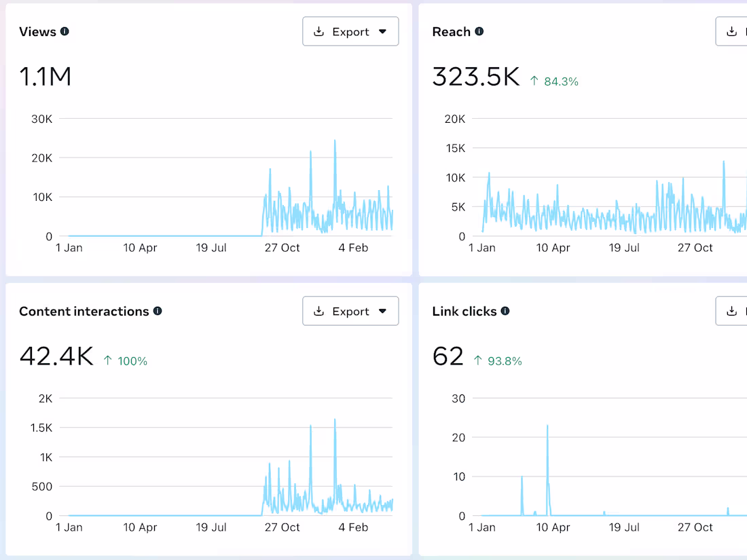Click the download icon in the Link clicks card
Viewport: 747px width, 560px height.
pos(732,311)
